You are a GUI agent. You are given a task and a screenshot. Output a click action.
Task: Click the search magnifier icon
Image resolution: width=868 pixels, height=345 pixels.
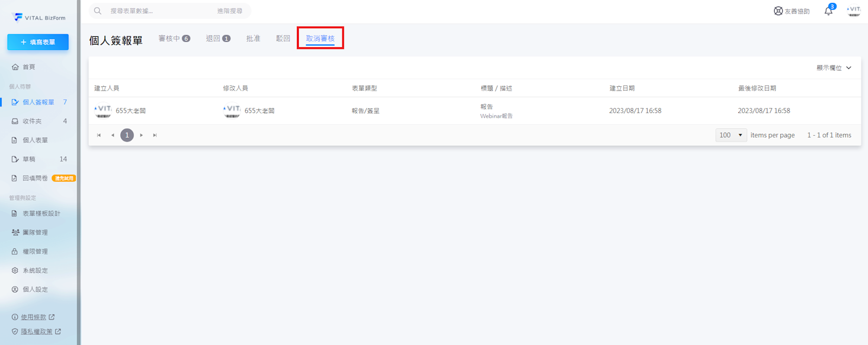coord(98,11)
